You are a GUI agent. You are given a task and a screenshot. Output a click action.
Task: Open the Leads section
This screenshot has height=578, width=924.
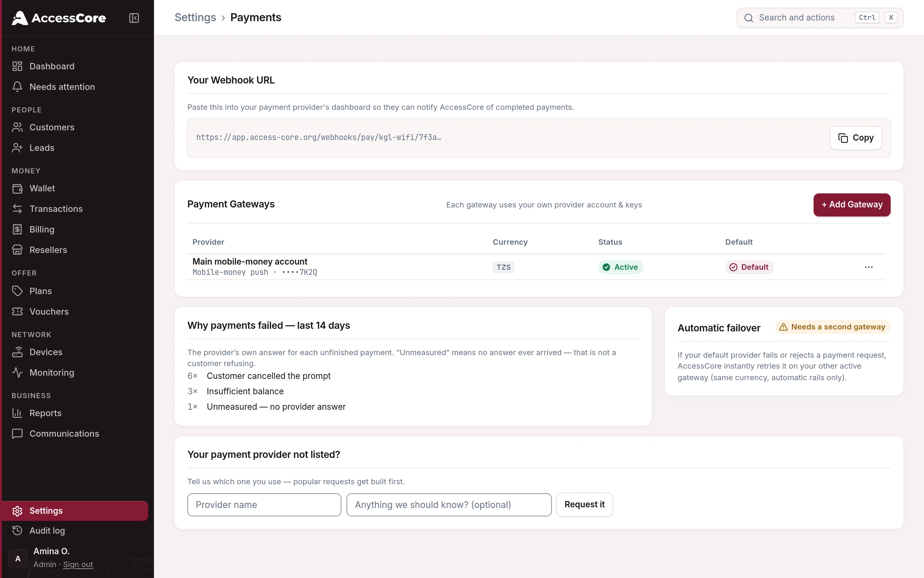coord(74,148)
